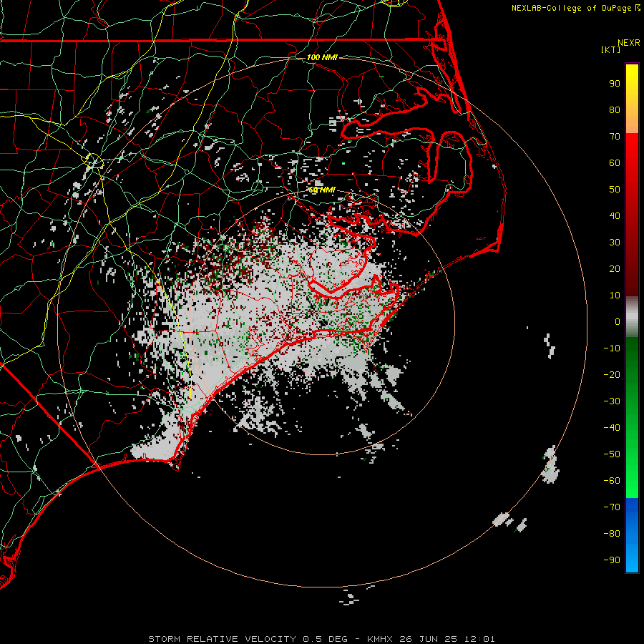644x644 pixels.
Task: Click the -10 value on velocity scale
Action: 612,348
